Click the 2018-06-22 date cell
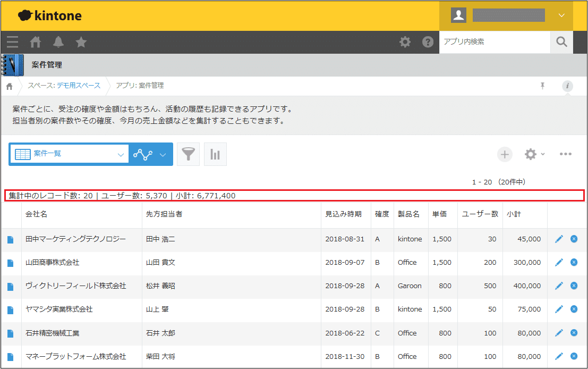This screenshot has height=369, width=588. pos(345,333)
